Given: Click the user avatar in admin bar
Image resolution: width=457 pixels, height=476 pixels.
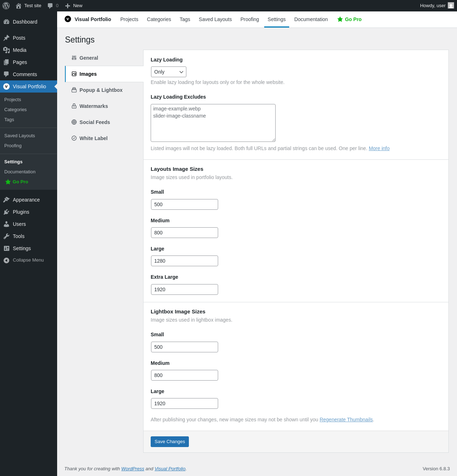Looking at the screenshot, I should (x=451, y=6).
